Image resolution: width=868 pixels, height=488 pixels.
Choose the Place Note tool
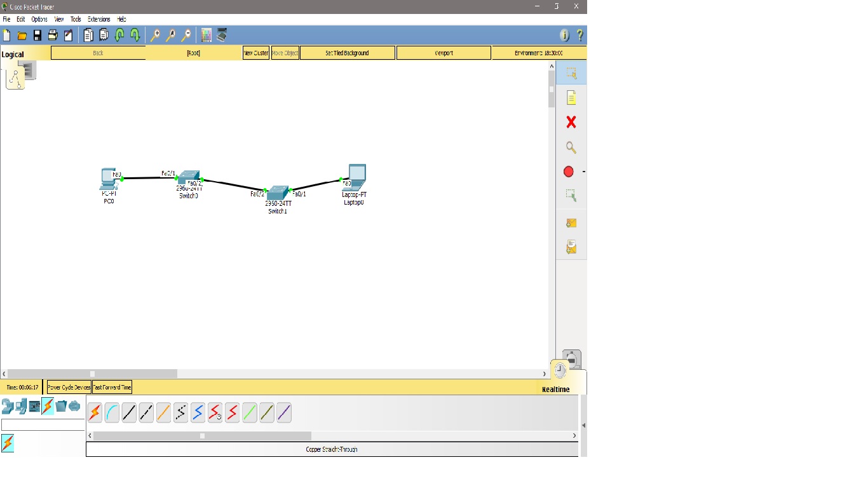coord(570,97)
